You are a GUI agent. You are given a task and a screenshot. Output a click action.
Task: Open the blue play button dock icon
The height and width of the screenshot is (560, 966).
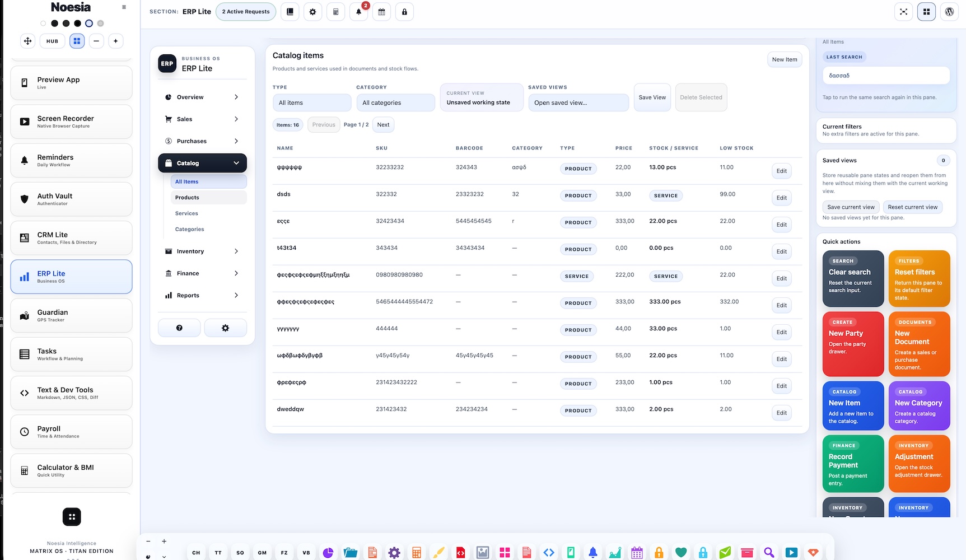coord(791,553)
